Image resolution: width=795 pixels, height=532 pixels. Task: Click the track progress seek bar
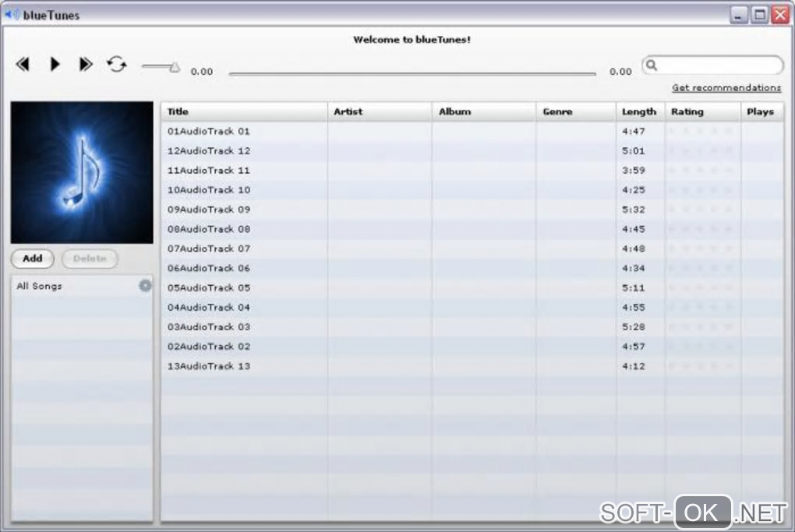[x=412, y=74]
